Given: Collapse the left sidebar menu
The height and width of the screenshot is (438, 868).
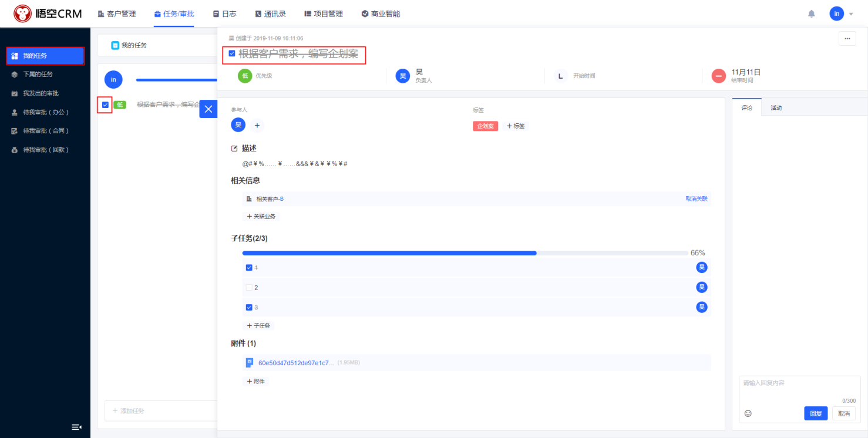Looking at the screenshot, I should (x=76, y=427).
